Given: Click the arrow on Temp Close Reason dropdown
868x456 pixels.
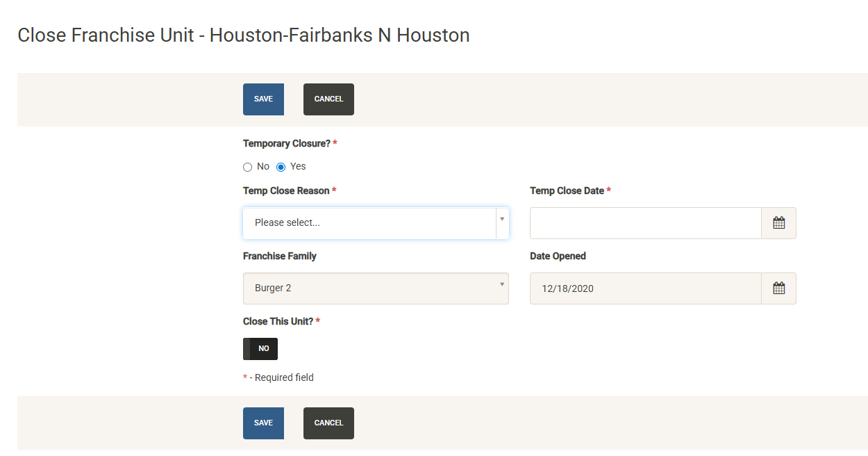Looking at the screenshot, I should pos(502,220).
